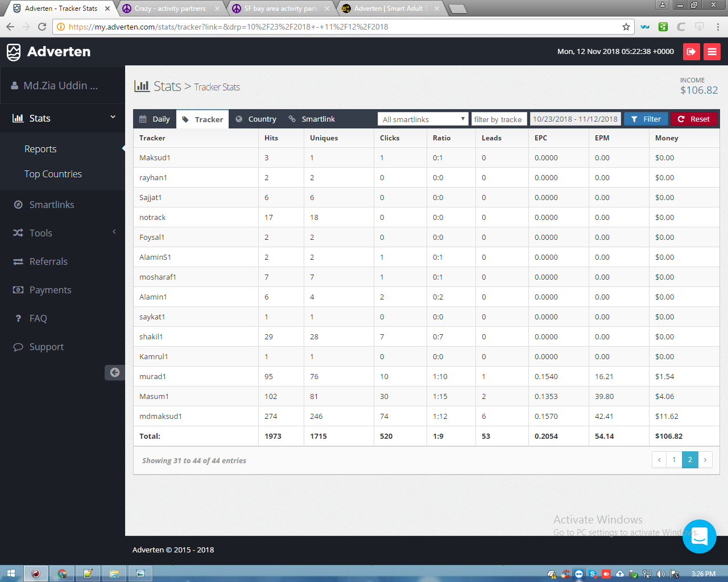Click the green extension icon in toolbar
Image resolution: width=728 pixels, height=582 pixels.
(x=663, y=27)
